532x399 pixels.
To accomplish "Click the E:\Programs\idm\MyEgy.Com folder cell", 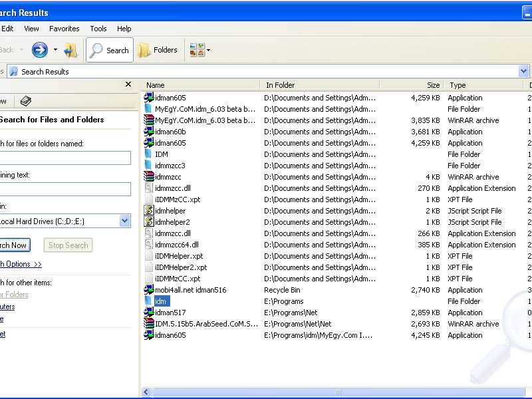I will click(319, 335).
